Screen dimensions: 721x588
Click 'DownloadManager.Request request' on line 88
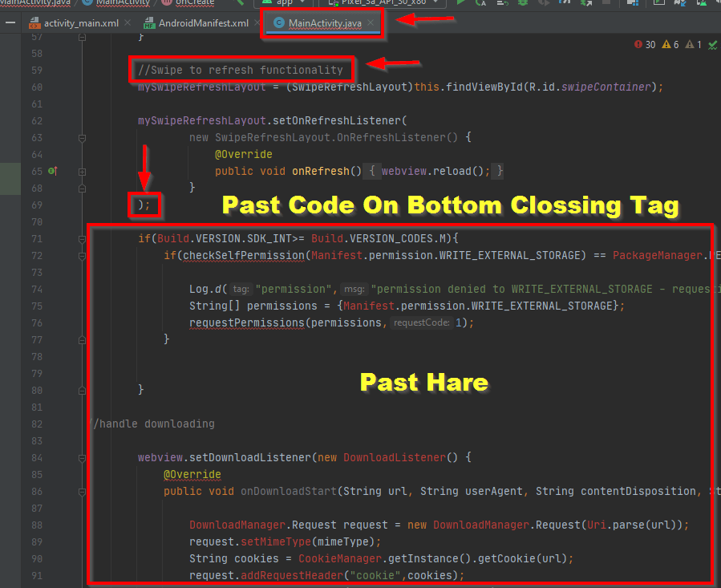[289, 525]
